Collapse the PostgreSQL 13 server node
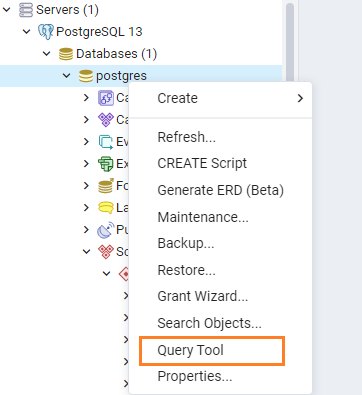362x395 pixels. [26, 32]
